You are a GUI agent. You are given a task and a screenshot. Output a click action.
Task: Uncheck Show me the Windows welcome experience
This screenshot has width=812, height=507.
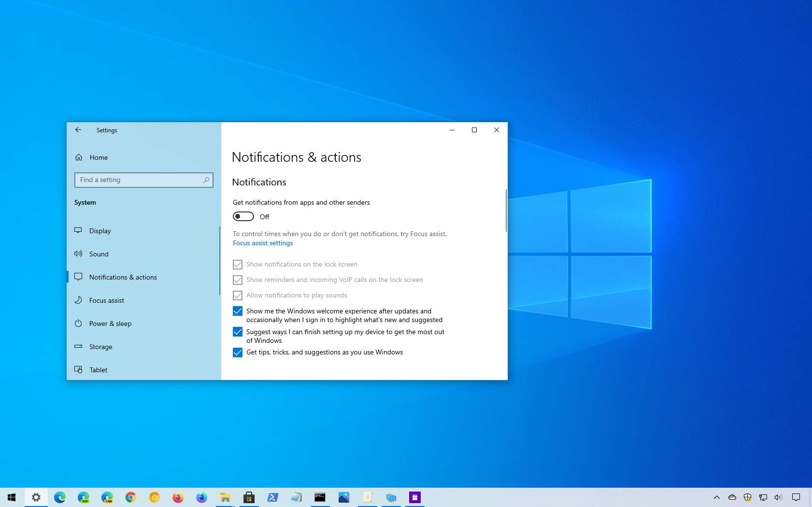click(x=238, y=311)
